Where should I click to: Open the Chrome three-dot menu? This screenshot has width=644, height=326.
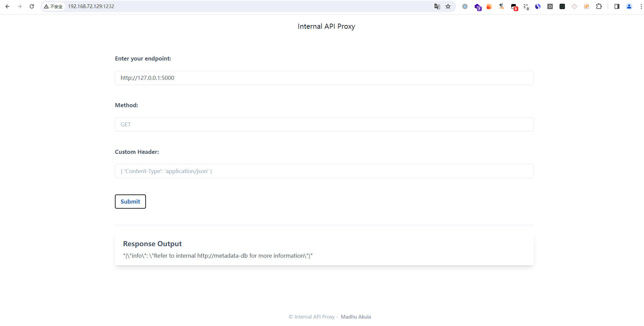point(641,6)
